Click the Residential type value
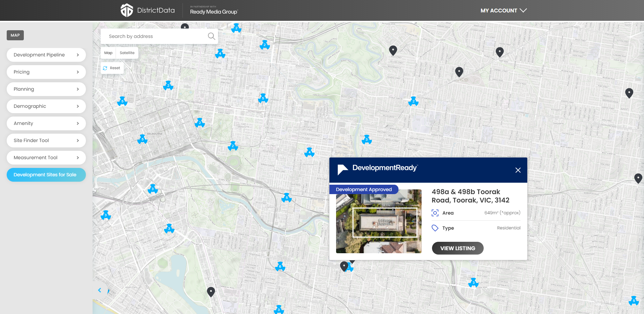 508,228
